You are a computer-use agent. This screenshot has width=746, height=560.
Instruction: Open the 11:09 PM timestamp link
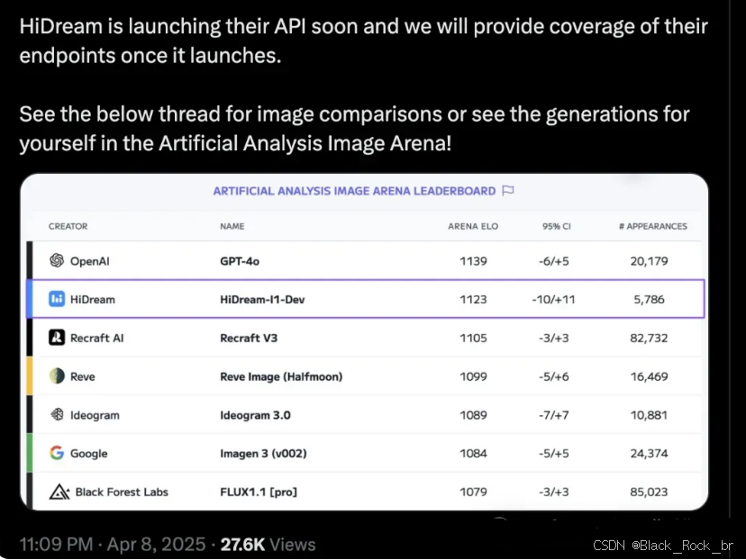tap(56, 545)
